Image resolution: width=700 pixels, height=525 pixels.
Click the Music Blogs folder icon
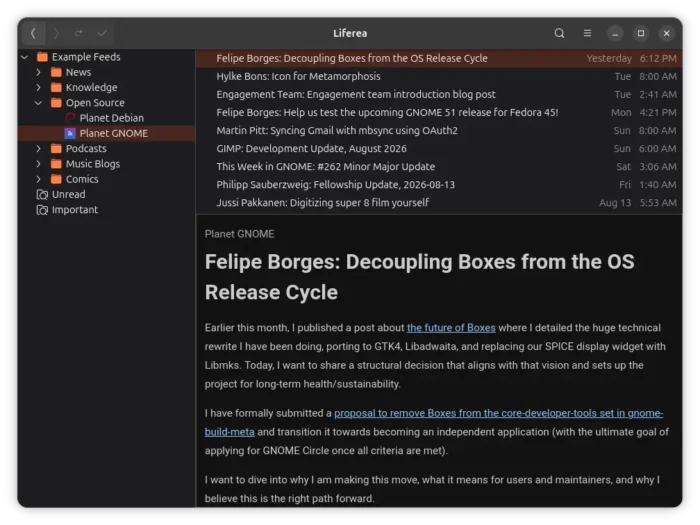[x=56, y=164]
